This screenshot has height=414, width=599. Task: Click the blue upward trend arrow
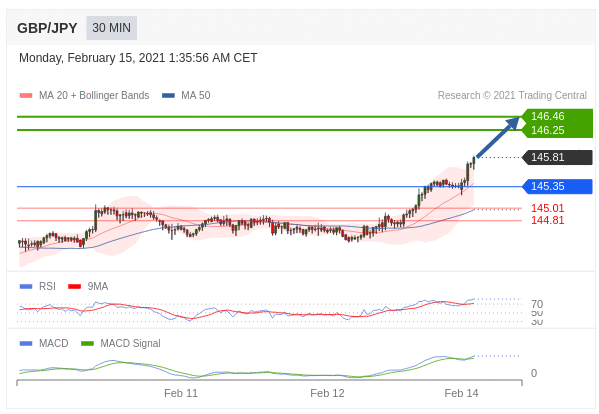(x=498, y=137)
